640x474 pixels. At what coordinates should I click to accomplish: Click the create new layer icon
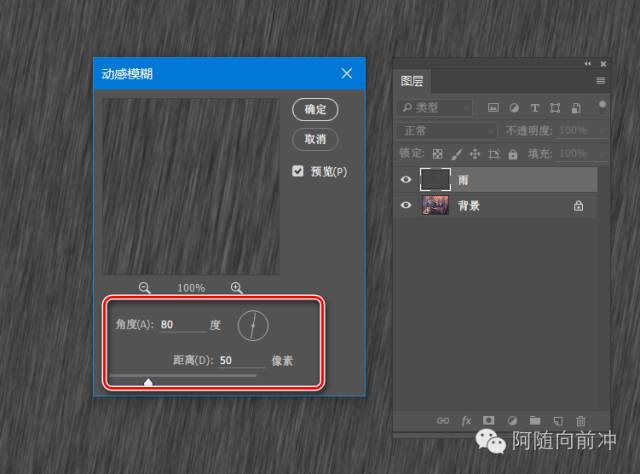click(558, 421)
